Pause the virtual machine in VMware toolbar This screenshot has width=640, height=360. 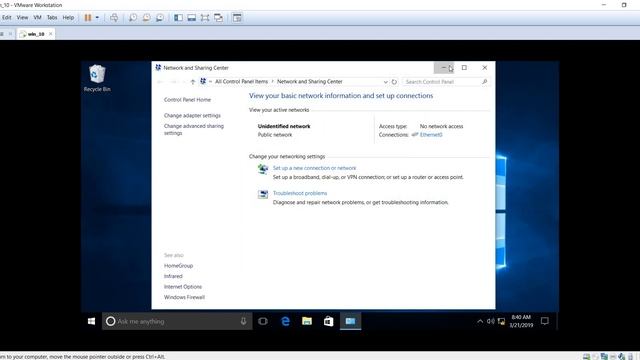(x=88, y=18)
